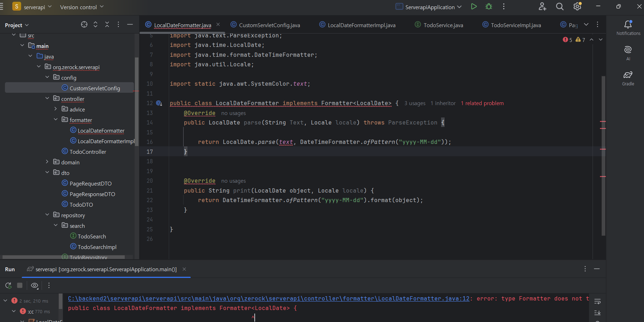Click the Project panel horizontal scrollbar
Viewport: 644px width, 322px height.
63,257
